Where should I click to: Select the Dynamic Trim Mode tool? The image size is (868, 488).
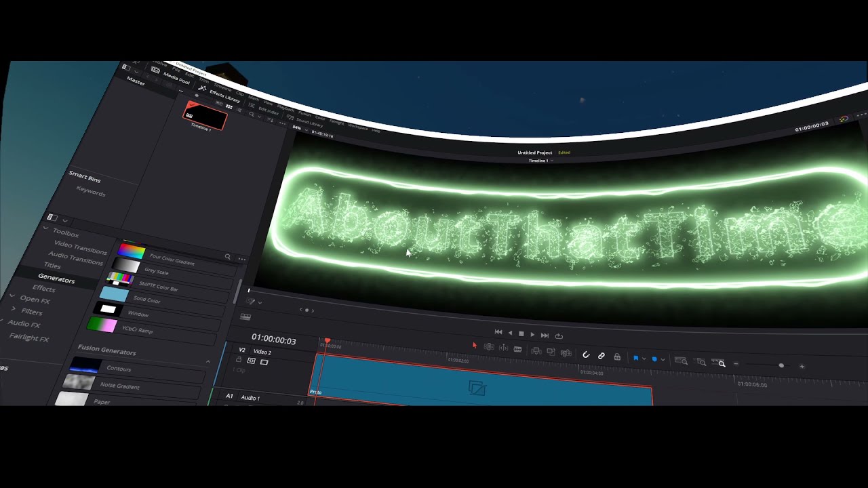(x=503, y=348)
